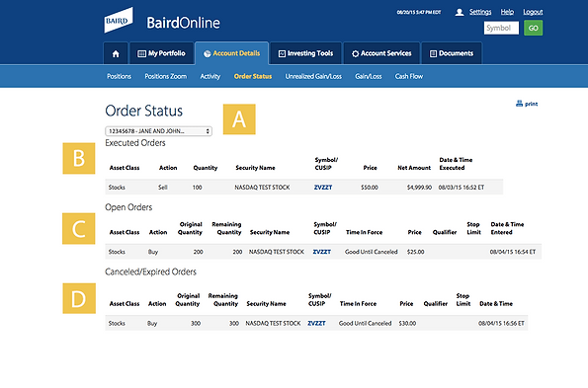Viewport: 588px width, 388px height.
Task: Click ZVZZT symbol in Executed Orders
Action: [323, 188]
